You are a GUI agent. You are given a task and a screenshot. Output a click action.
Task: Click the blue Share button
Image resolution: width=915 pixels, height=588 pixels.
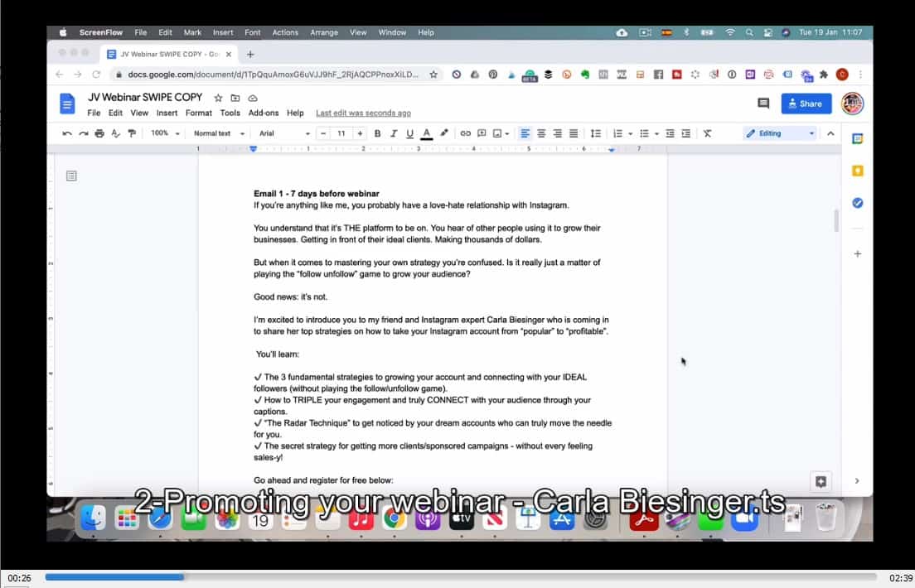click(806, 104)
